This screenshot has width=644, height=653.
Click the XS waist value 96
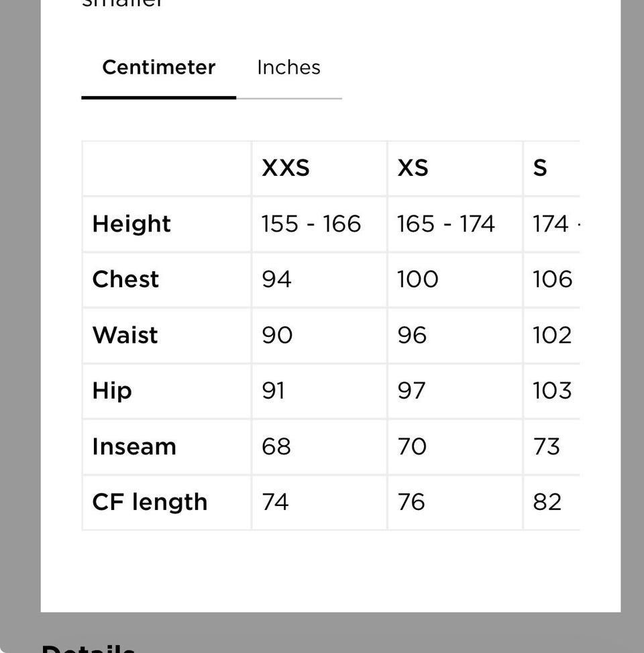tap(412, 335)
